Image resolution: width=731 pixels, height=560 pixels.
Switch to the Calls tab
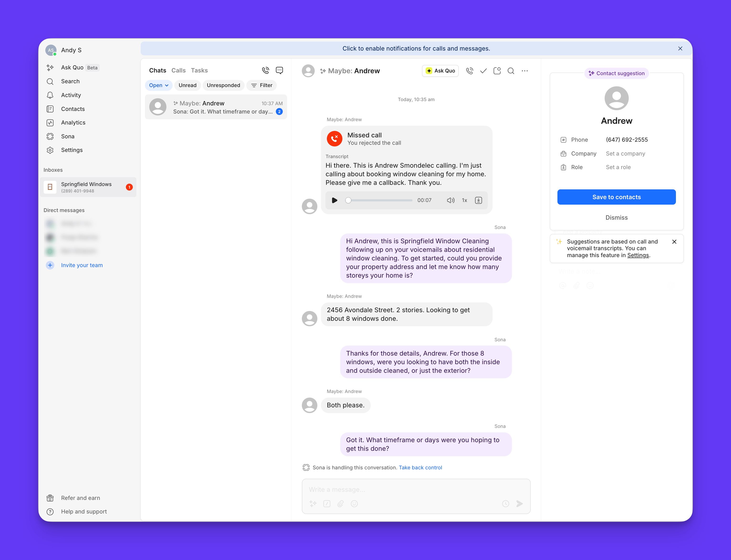coord(179,70)
